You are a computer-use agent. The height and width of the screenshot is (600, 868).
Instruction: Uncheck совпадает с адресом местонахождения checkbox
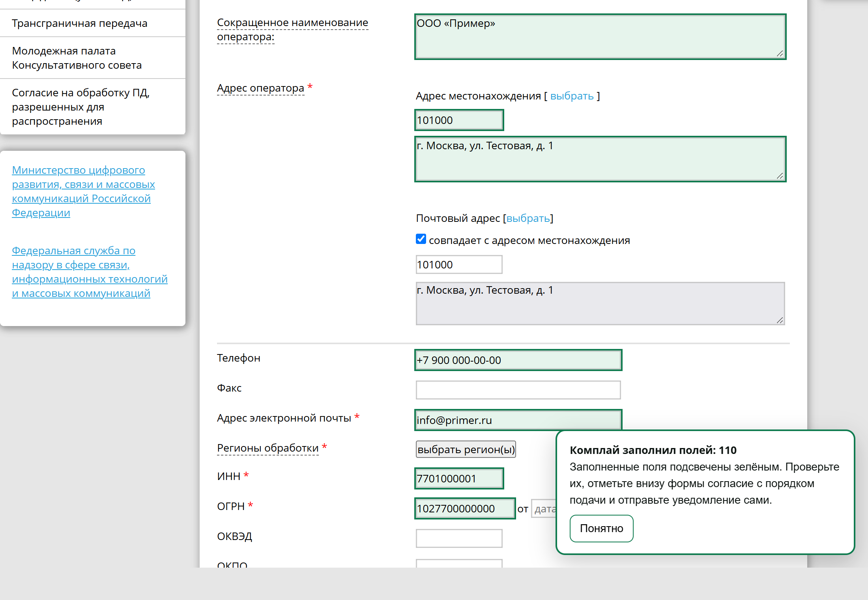coord(421,239)
